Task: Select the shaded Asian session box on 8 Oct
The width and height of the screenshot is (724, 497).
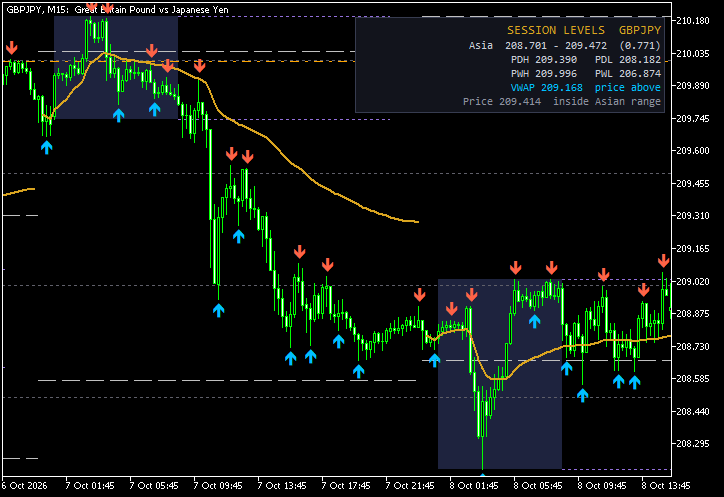Action: (x=500, y=374)
